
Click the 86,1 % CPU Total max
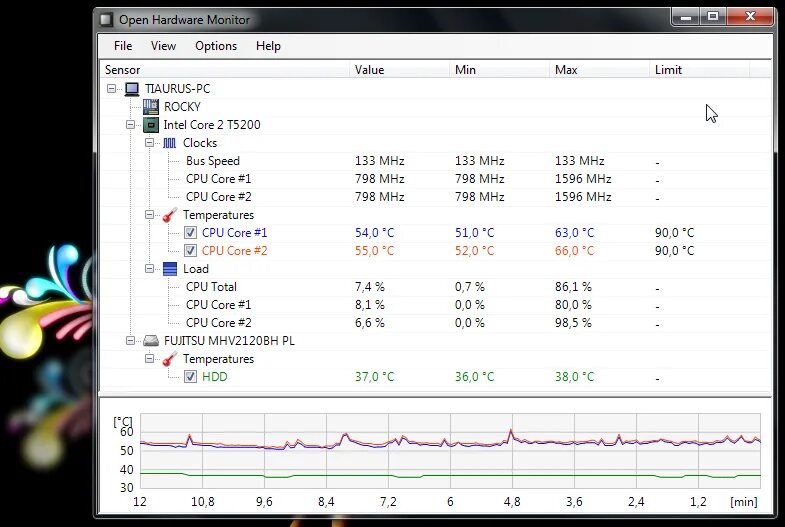pos(573,287)
